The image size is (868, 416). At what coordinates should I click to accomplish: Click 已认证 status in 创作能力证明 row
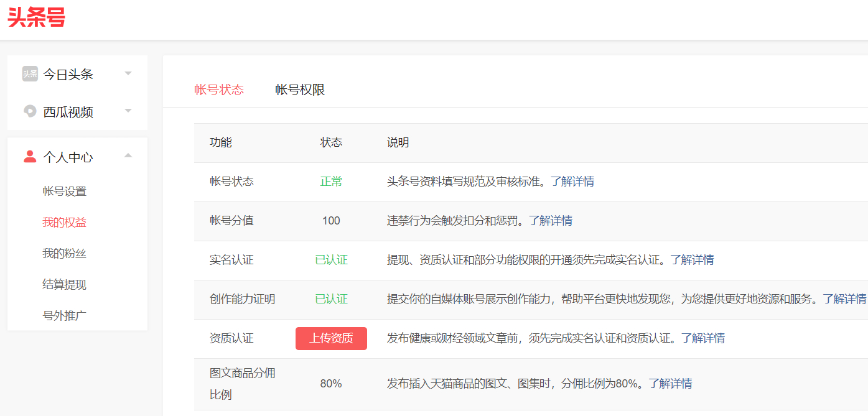click(331, 299)
